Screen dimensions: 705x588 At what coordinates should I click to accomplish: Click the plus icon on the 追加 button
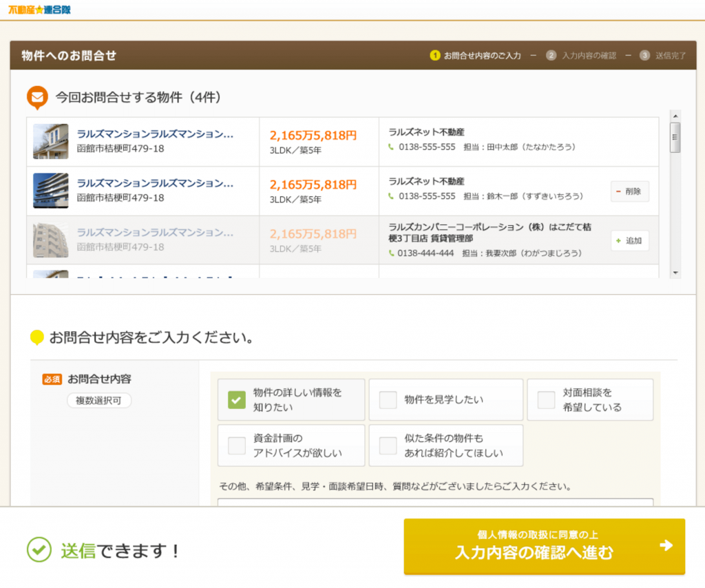618,240
